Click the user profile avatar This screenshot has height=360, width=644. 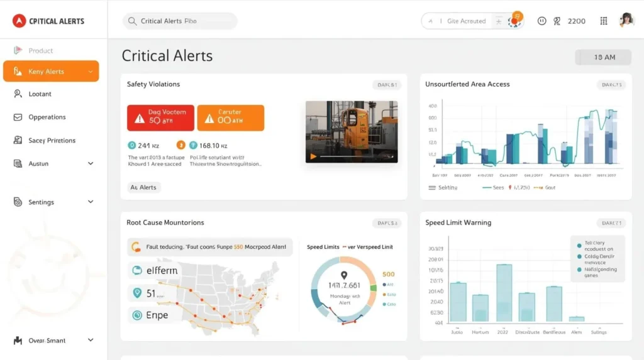click(x=626, y=20)
